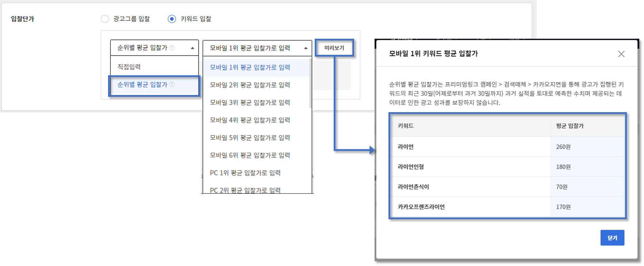Select 모바일 3위 평균 입찰가로 입력 option
The image size is (644, 266).
256,103
